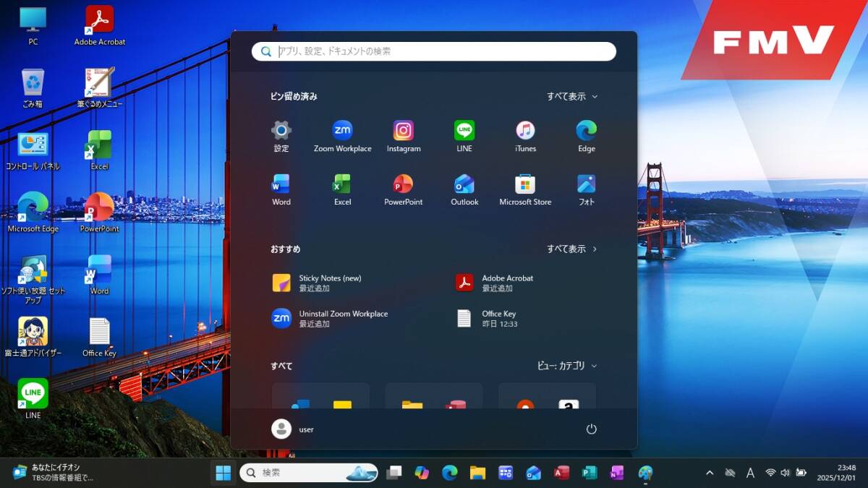This screenshot has height=488, width=868.
Task: Open the フォト pinned app
Action: pos(587,190)
